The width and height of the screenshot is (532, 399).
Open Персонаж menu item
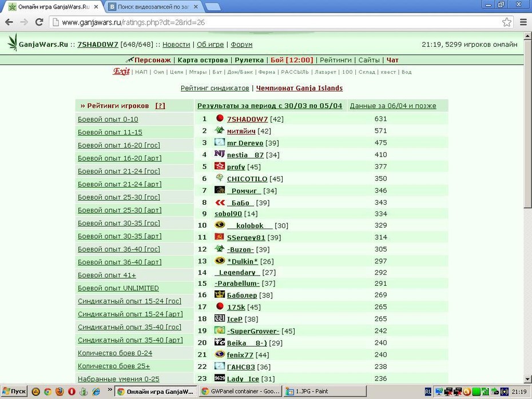[153, 60]
